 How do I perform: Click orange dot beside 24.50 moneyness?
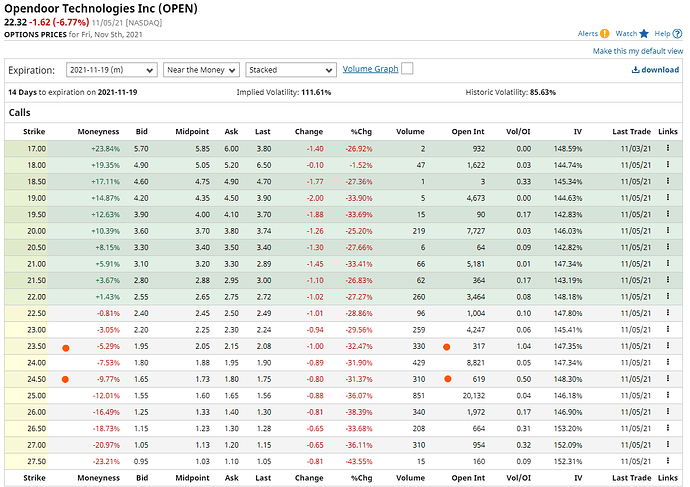[65, 379]
